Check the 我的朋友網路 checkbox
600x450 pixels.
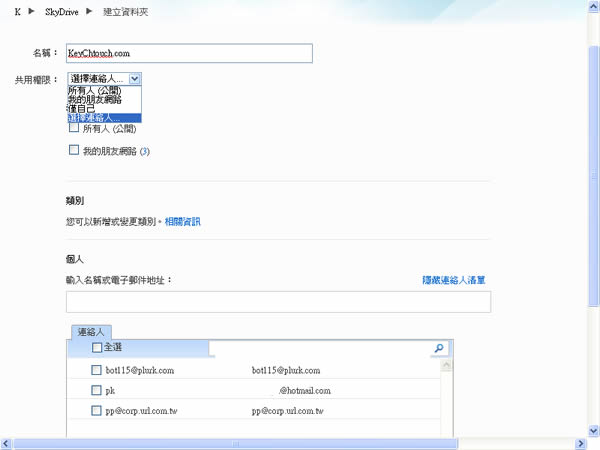pos(74,150)
